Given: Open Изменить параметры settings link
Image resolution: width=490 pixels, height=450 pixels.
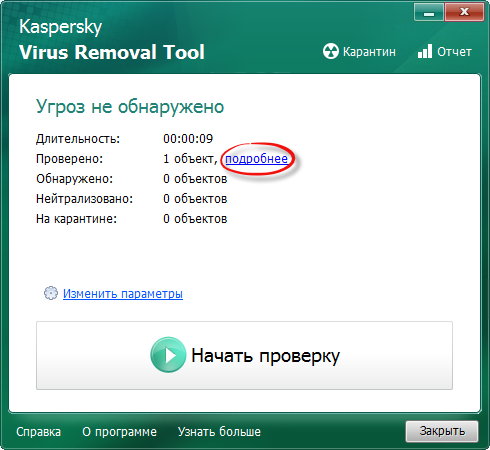Looking at the screenshot, I should point(123,294).
